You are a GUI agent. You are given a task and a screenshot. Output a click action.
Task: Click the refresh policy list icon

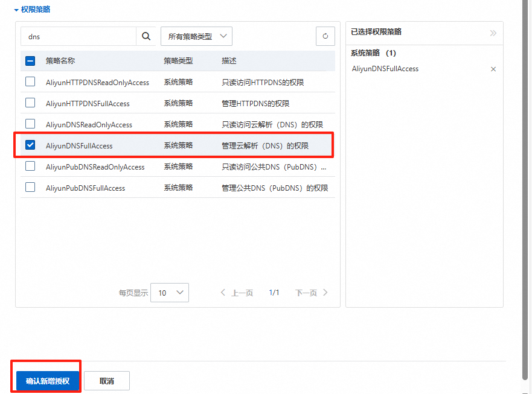coord(325,36)
